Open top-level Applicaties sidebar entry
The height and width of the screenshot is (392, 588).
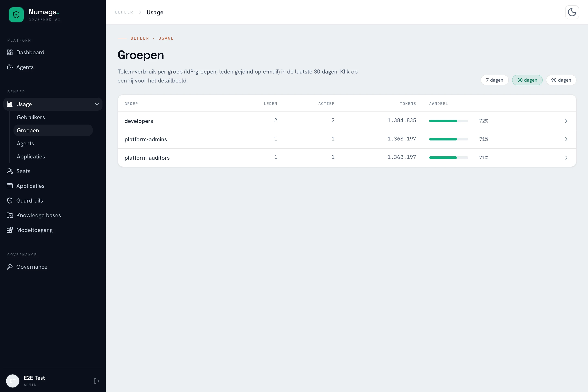tap(53, 186)
